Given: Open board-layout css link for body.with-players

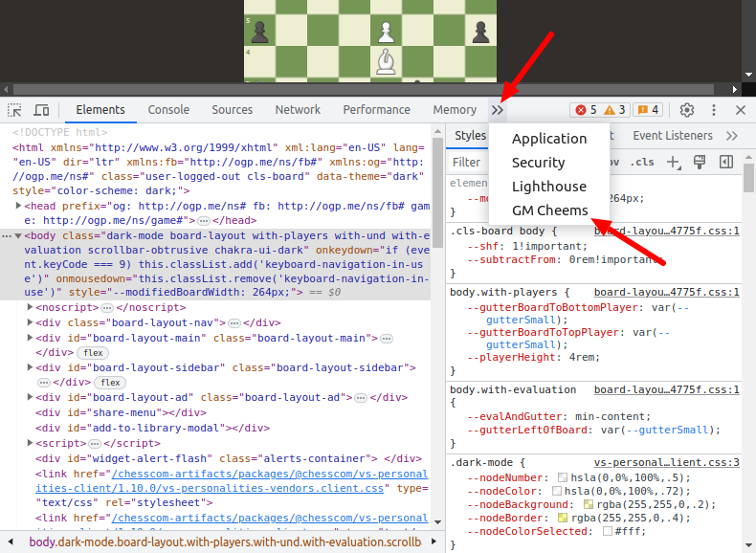Looking at the screenshot, I should pos(666,293).
